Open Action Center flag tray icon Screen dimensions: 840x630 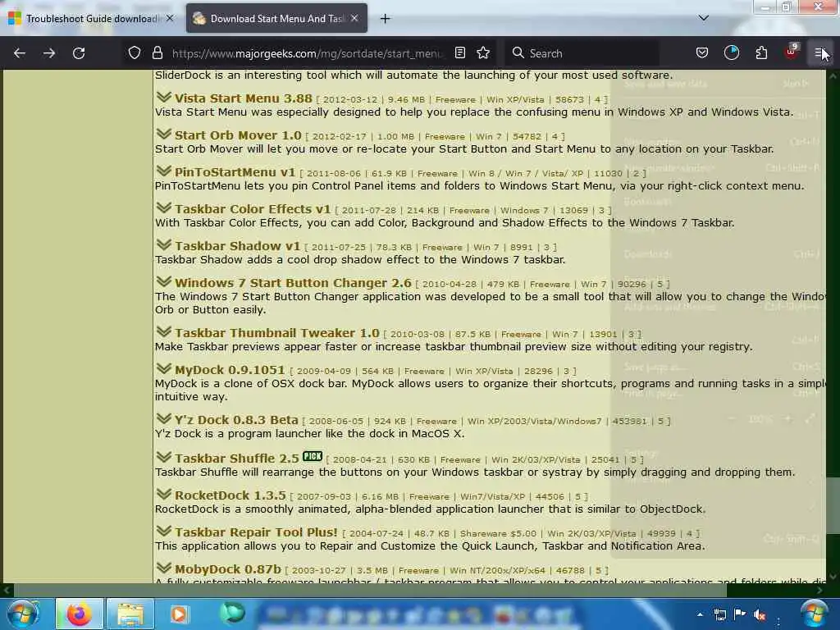pyautogui.click(x=740, y=614)
